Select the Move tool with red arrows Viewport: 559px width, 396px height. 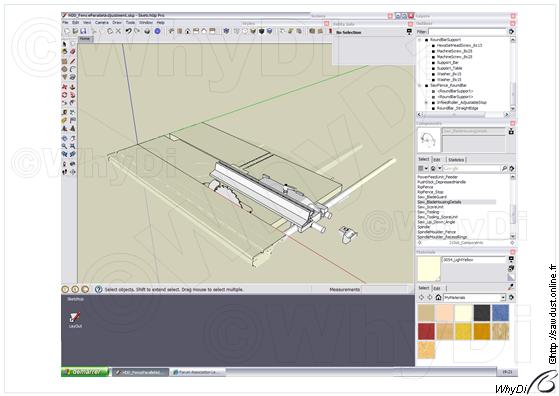(x=65, y=87)
